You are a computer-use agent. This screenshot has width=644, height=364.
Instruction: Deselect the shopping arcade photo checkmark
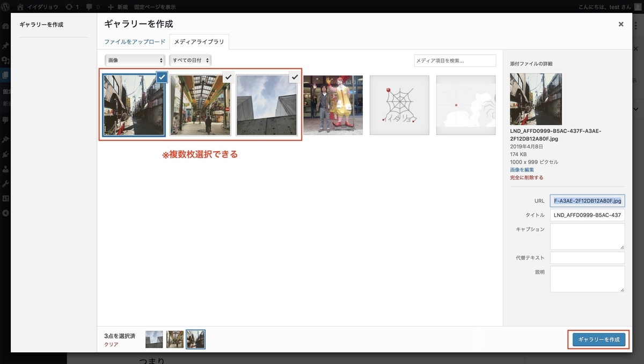coord(229,77)
